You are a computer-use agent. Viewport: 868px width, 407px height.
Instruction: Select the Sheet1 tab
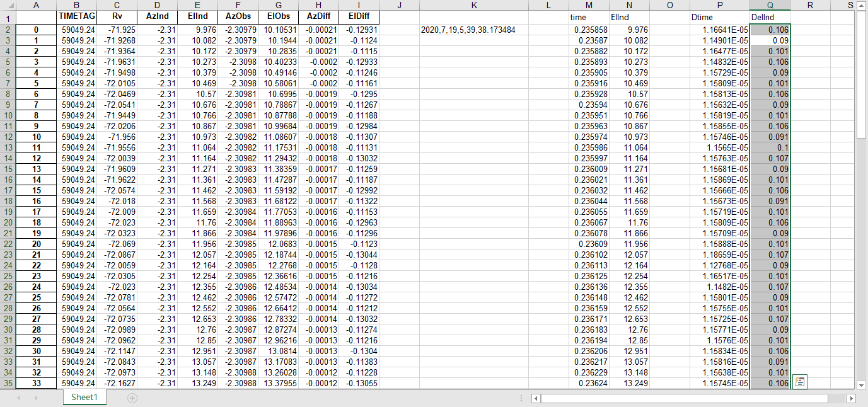point(84,398)
